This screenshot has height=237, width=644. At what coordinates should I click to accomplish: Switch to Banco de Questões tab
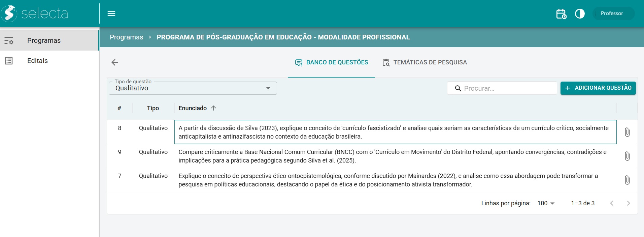pos(332,62)
